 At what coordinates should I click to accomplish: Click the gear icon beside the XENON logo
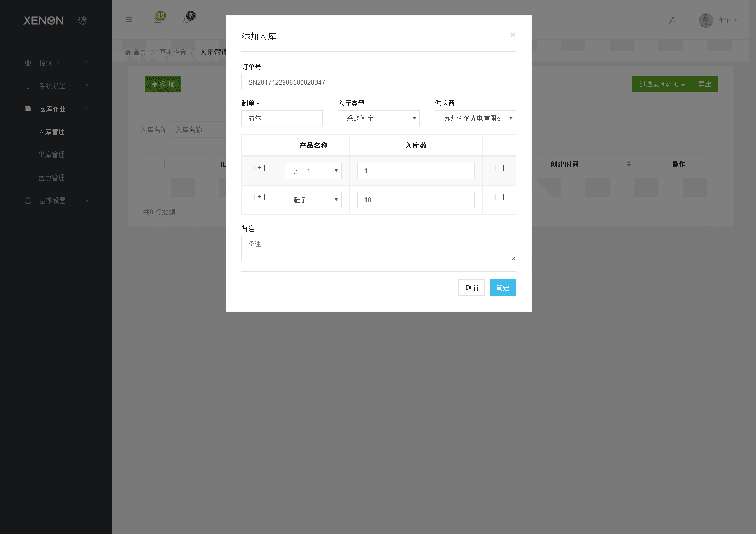tap(83, 20)
